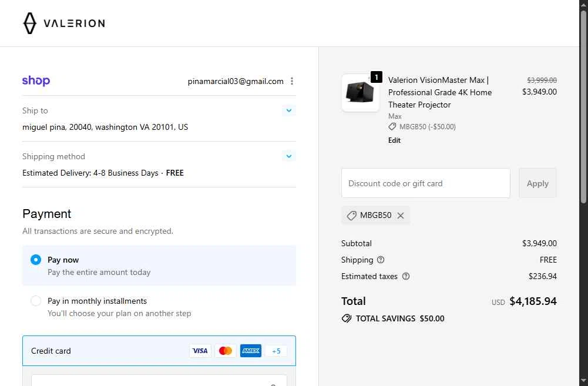The height and width of the screenshot is (386, 588).
Task: Click the quantity badge on product image
Action: (x=377, y=77)
